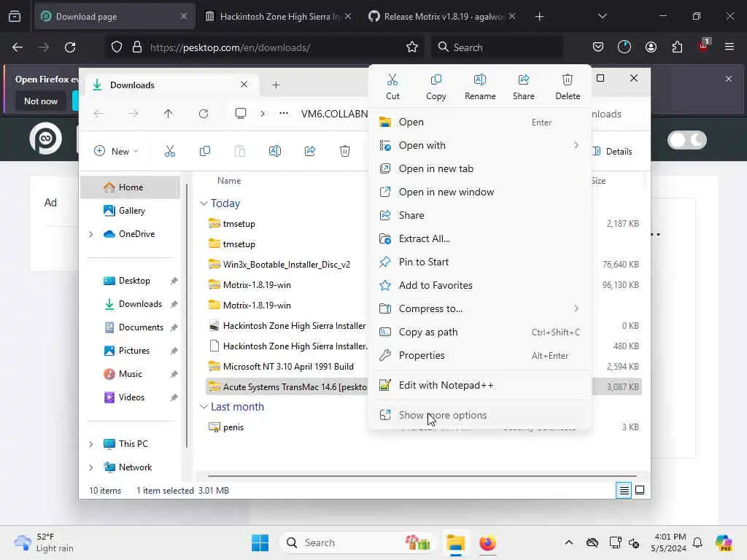747x560 pixels.
Task: Click the Firefox reload page button
Action: (70, 47)
